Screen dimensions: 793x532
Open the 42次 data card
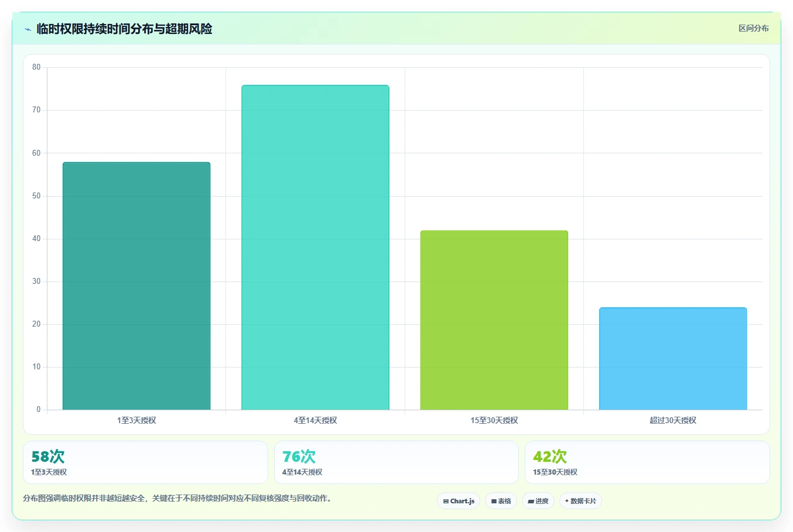(647, 462)
